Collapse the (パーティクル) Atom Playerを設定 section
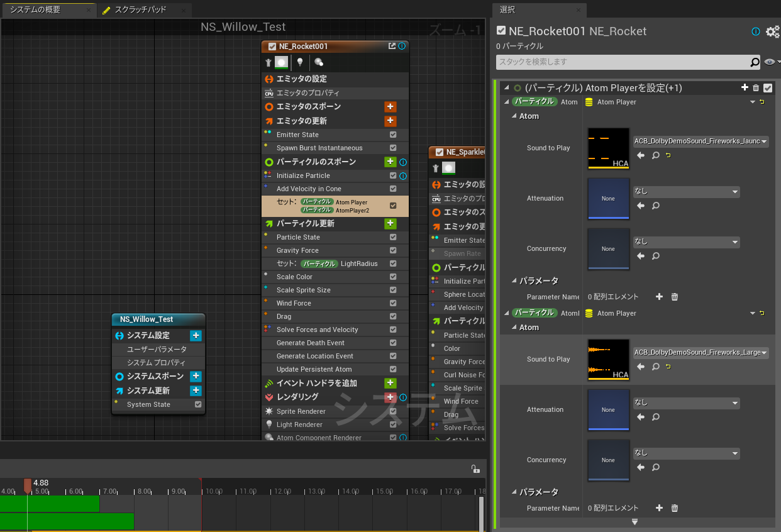 click(x=506, y=88)
